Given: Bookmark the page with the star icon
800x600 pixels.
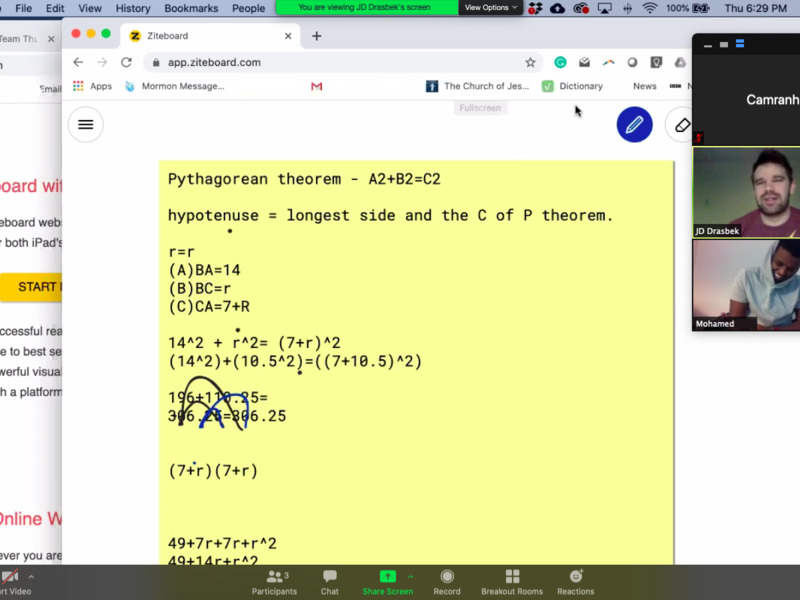Looking at the screenshot, I should (530, 61).
